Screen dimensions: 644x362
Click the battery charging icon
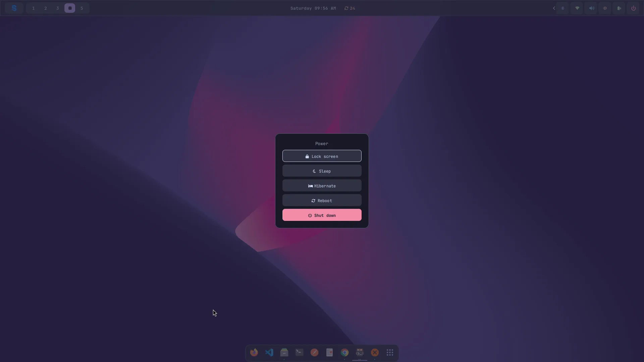[619, 8]
